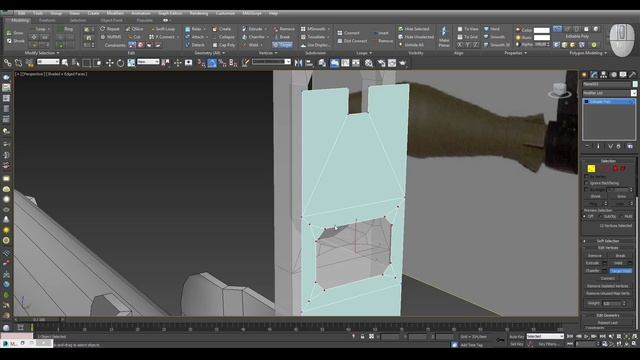Select Vertex sub-object level in Selection rollout
The image size is (640, 360).
[591, 169]
